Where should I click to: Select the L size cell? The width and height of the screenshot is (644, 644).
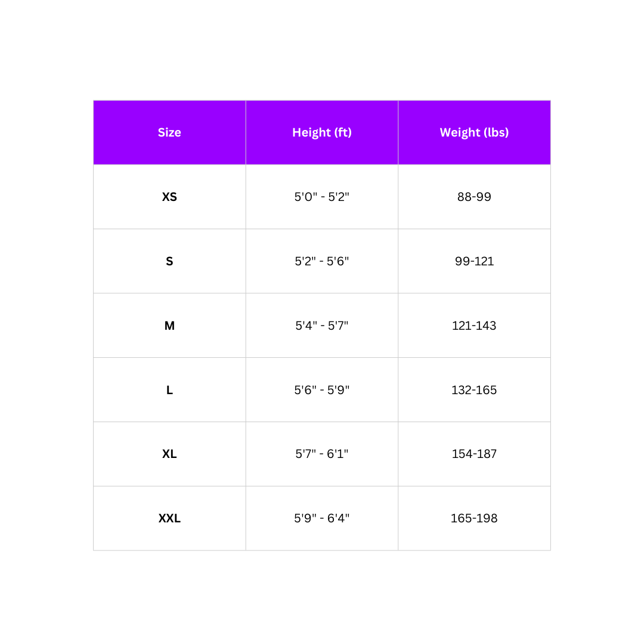(x=169, y=390)
